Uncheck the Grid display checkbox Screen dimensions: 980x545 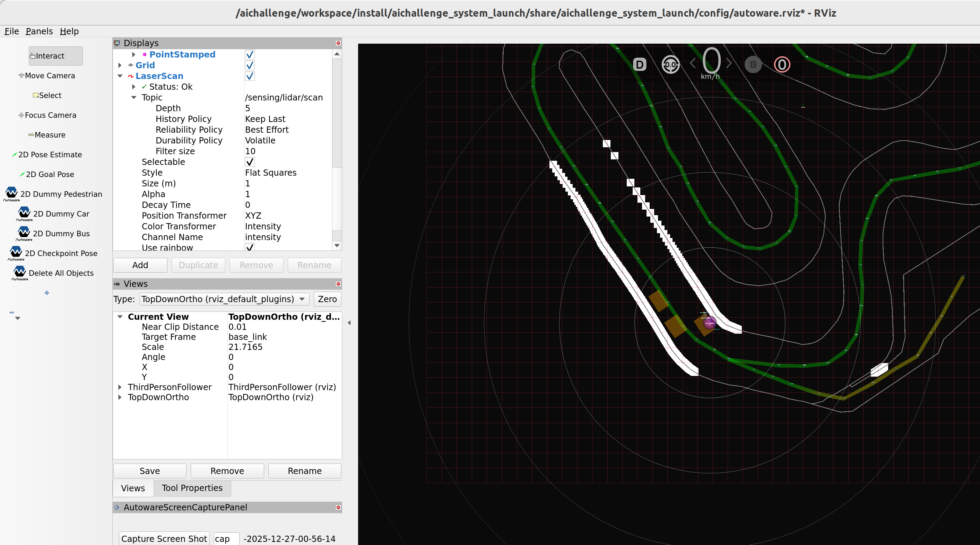(250, 65)
